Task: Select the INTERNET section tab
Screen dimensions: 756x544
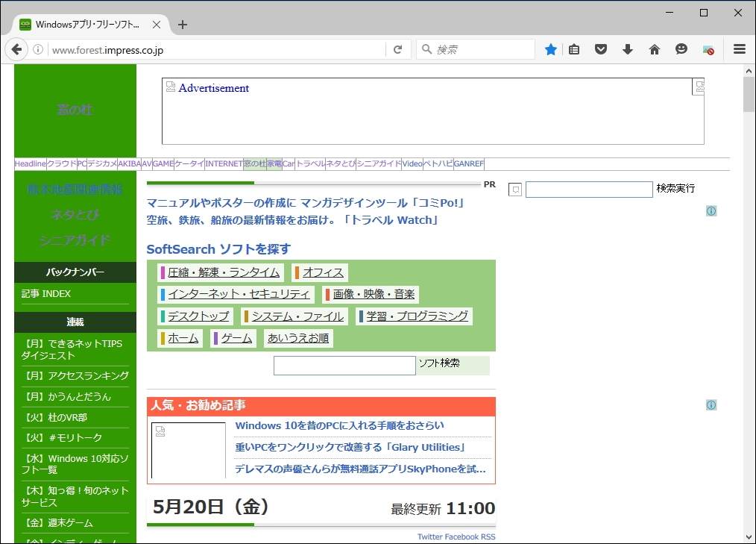Action: 224,164
